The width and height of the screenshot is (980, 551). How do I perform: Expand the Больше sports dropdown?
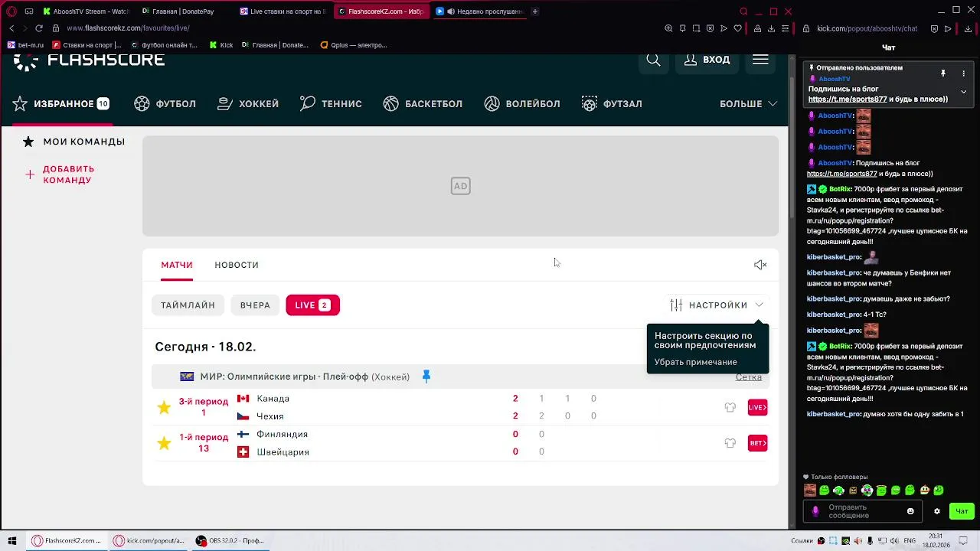(x=748, y=104)
